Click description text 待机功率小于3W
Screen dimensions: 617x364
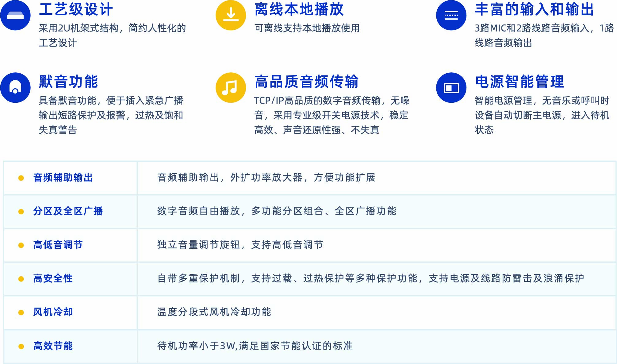click(x=196, y=346)
